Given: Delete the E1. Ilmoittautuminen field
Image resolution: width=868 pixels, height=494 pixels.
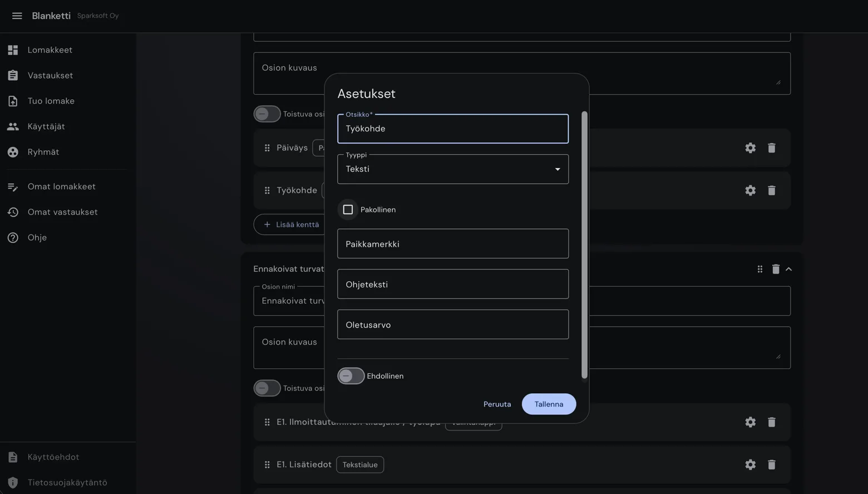Looking at the screenshot, I should click(771, 422).
